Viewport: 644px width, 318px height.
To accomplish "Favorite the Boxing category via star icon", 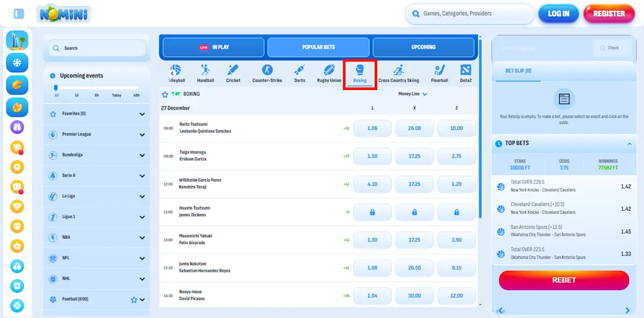I will 165,93.
